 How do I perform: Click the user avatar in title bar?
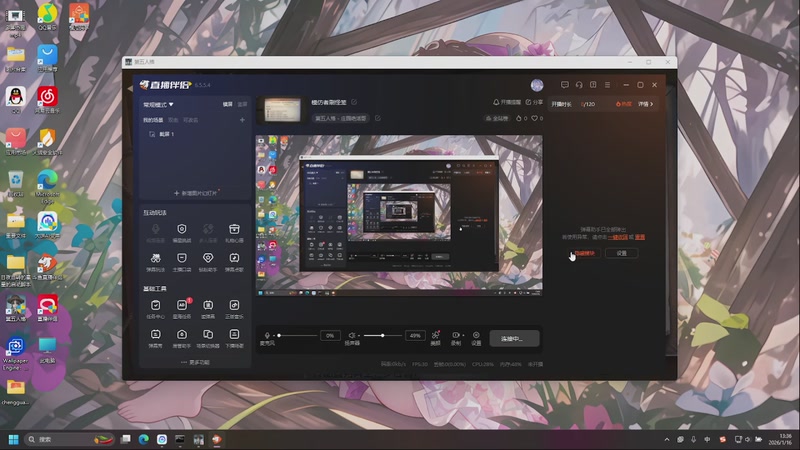pos(537,85)
